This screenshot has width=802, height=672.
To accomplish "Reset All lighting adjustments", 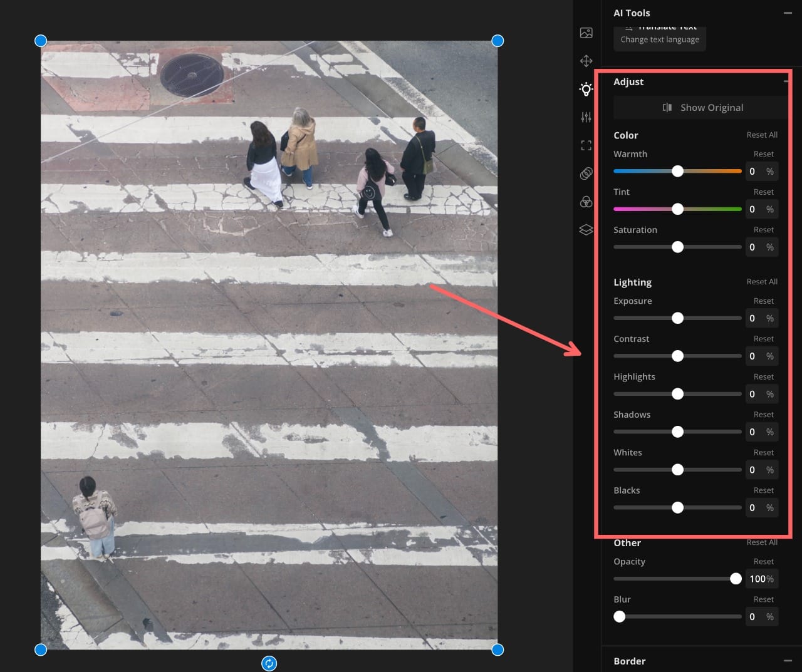I will [762, 281].
